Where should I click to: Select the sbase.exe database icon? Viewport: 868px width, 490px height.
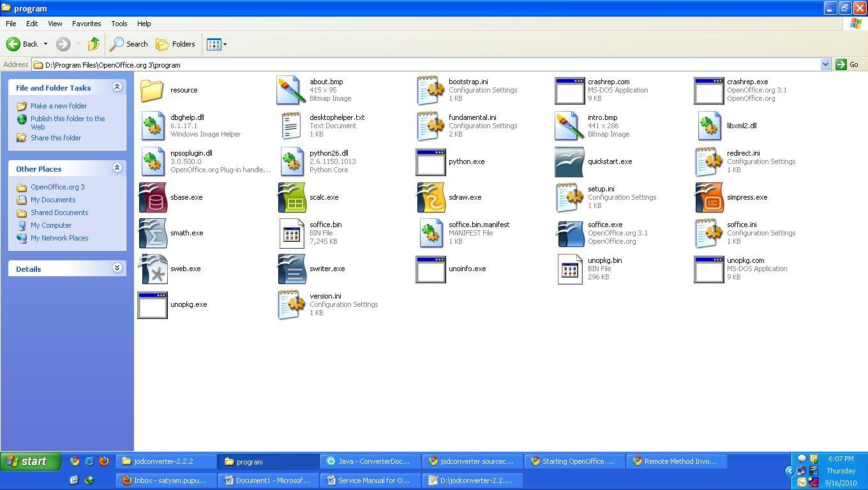[153, 198]
